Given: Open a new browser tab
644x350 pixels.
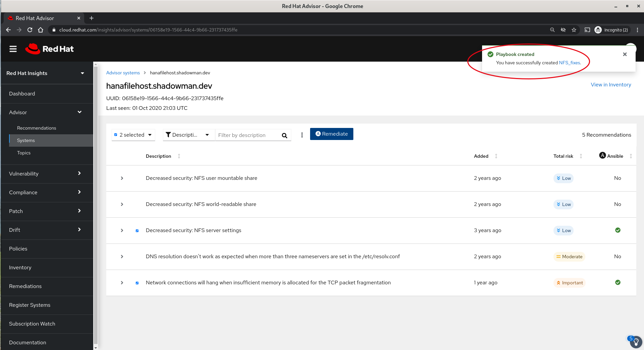Looking at the screenshot, I should coord(92,18).
